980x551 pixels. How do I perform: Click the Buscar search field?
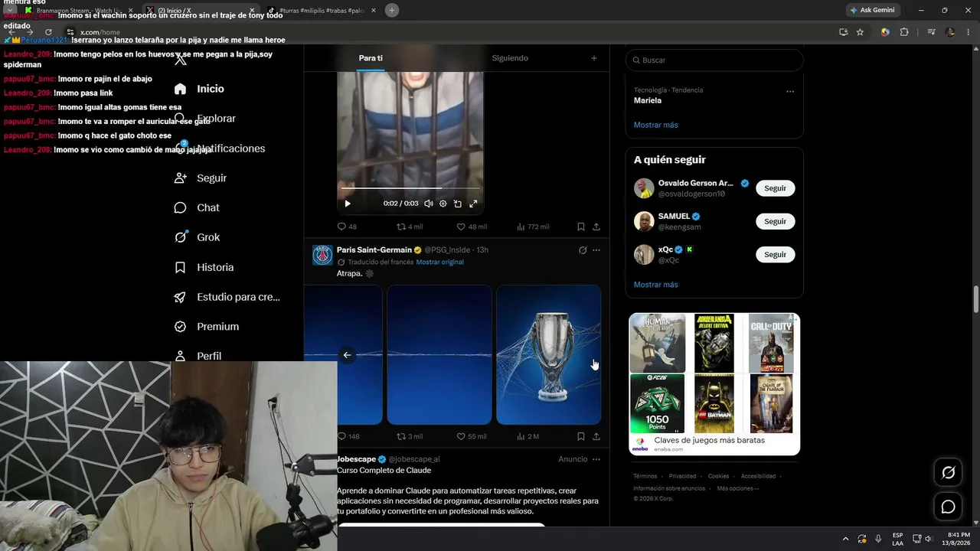[714, 60]
